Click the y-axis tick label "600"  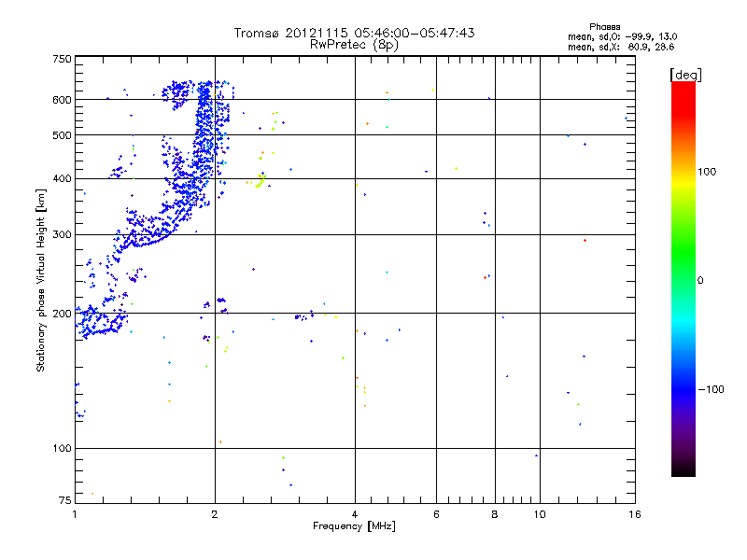[62, 100]
